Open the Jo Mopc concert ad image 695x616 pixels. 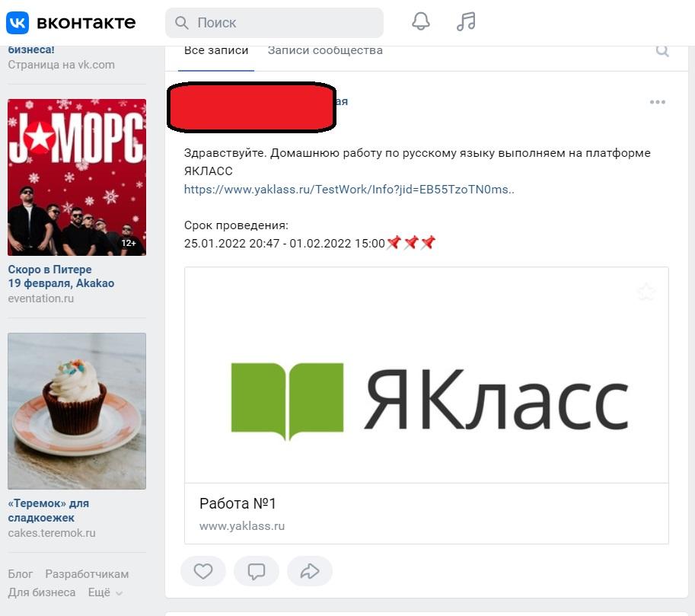(x=77, y=177)
